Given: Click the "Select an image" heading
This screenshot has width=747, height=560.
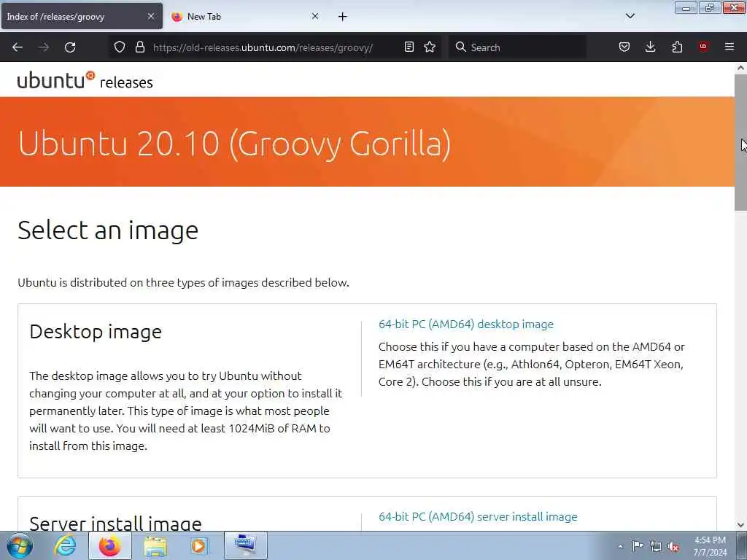Looking at the screenshot, I should pos(108,230).
